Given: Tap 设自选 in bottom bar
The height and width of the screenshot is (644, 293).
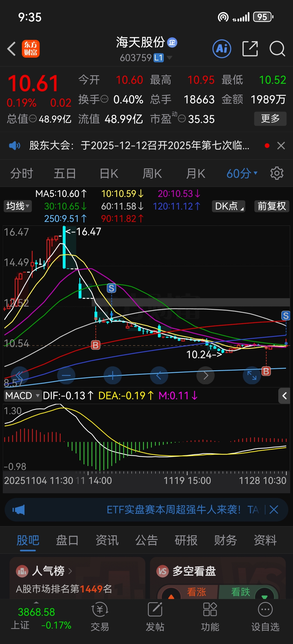Looking at the screenshot, I should click(x=265, y=616).
